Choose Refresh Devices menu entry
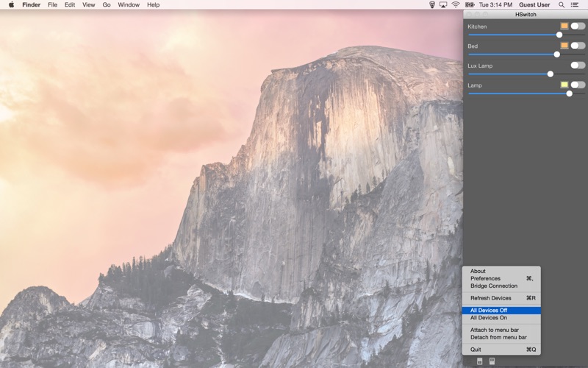 pos(501,298)
